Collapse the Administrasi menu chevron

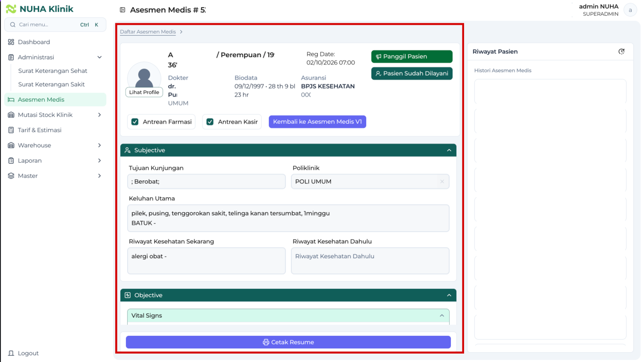coord(99,57)
